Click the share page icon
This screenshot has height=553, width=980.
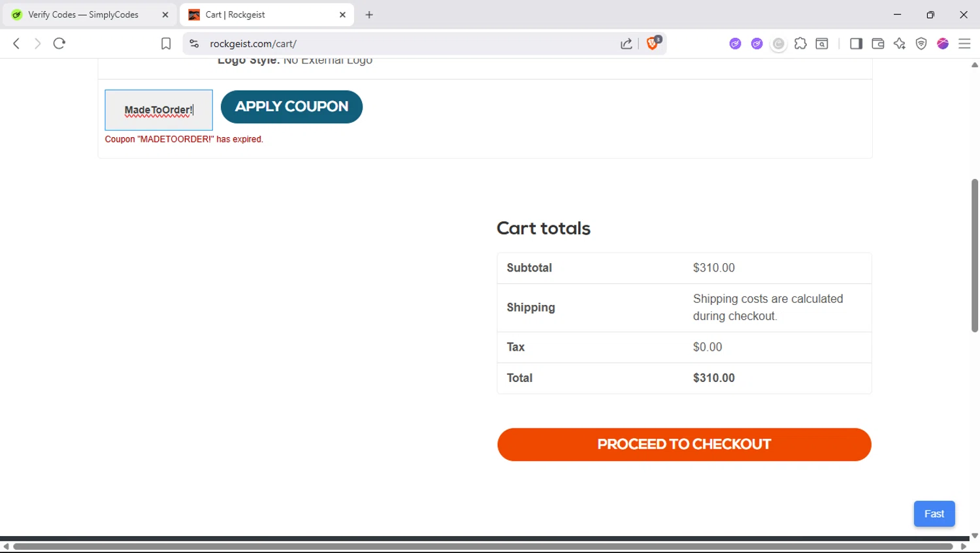click(627, 44)
